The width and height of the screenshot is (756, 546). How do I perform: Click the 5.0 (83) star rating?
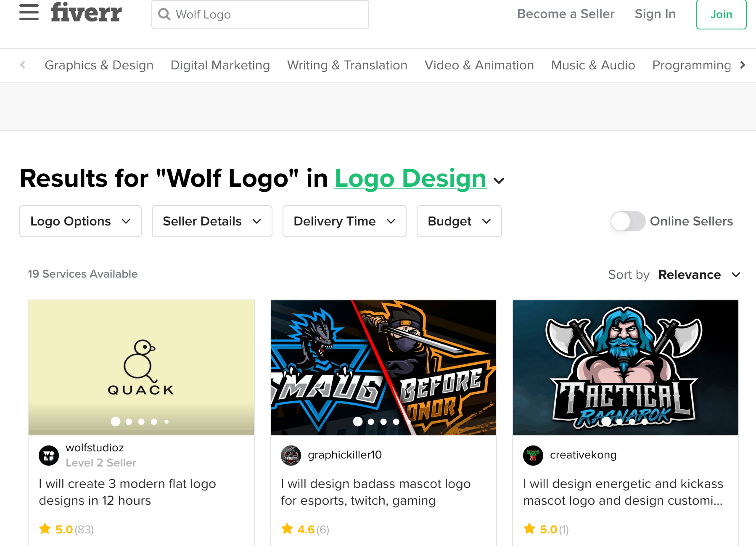[x=66, y=529]
